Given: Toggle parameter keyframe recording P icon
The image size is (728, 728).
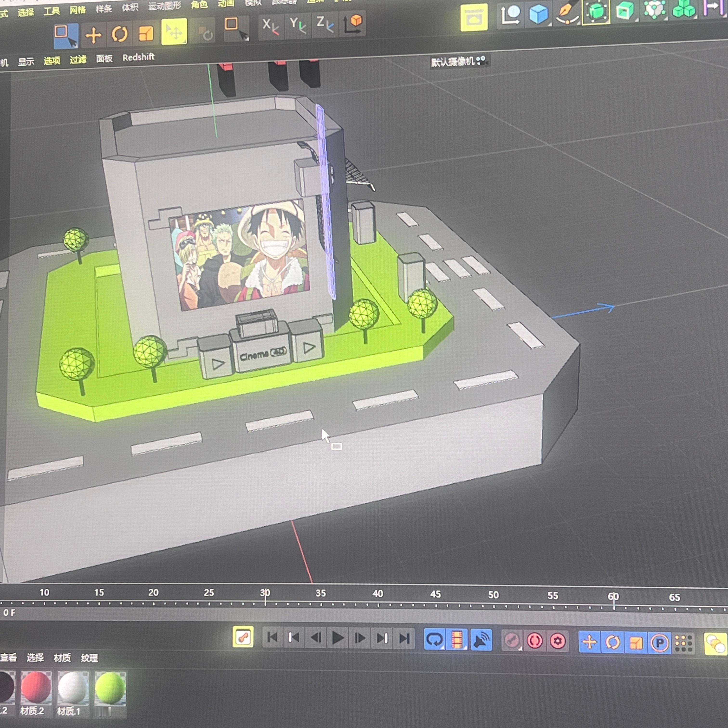Looking at the screenshot, I should tap(660, 643).
